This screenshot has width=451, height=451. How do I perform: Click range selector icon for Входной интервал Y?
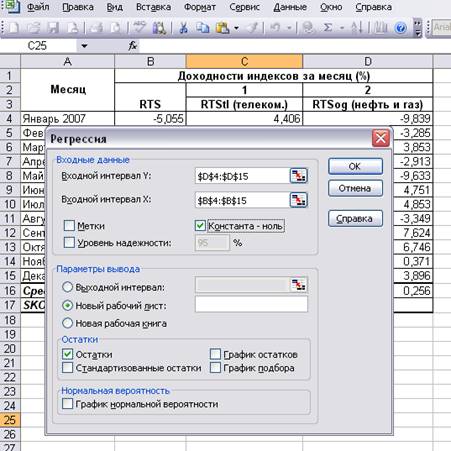coord(298,176)
